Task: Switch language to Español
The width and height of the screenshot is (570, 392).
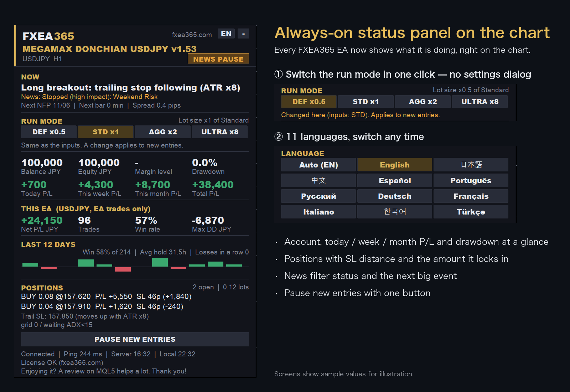Action: click(395, 181)
